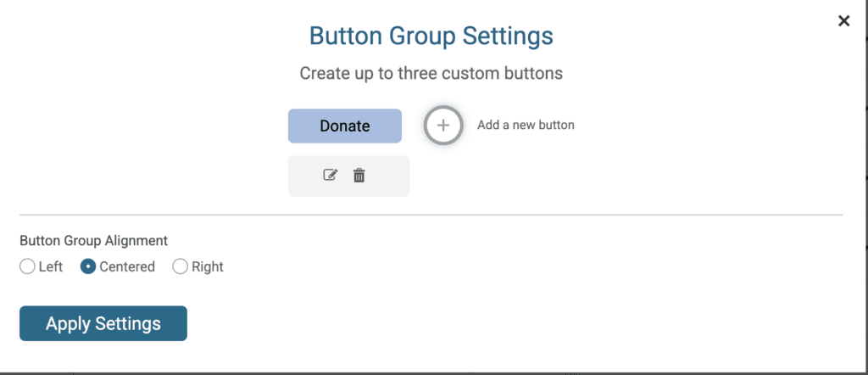Viewport: 868px width, 375px height.
Task: Click the "Right" label text
Action: pos(208,267)
